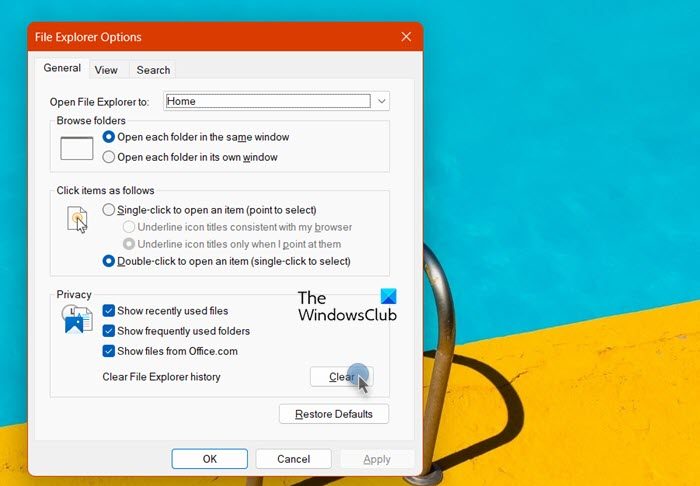The image size is (700, 486).
Task: Click the Privacy clock and bookmark icon
Action: [x=77, y=319]
